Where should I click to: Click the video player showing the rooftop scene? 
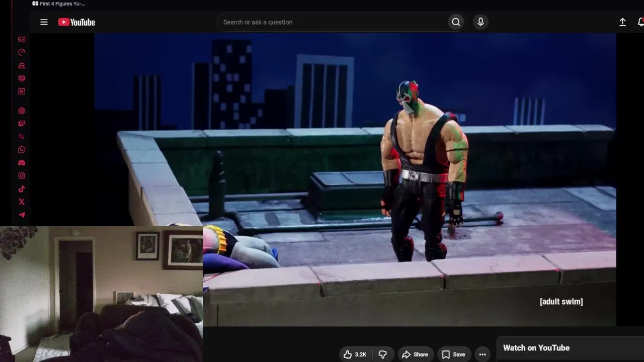coord(355,180)
